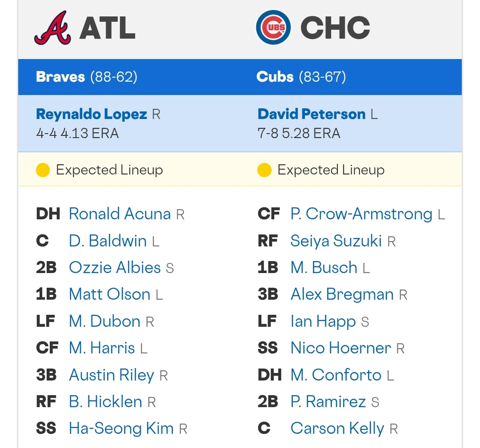
Task: Open Alex Bregman player link
Action: click(x=342, y=294)
